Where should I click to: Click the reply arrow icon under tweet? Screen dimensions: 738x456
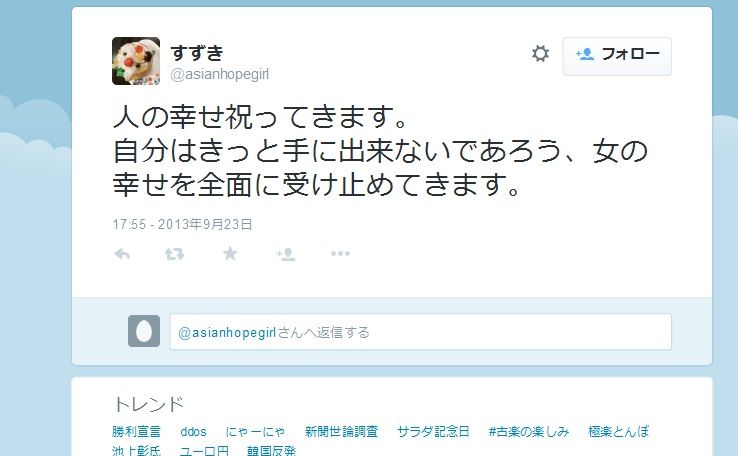(122, 254)
